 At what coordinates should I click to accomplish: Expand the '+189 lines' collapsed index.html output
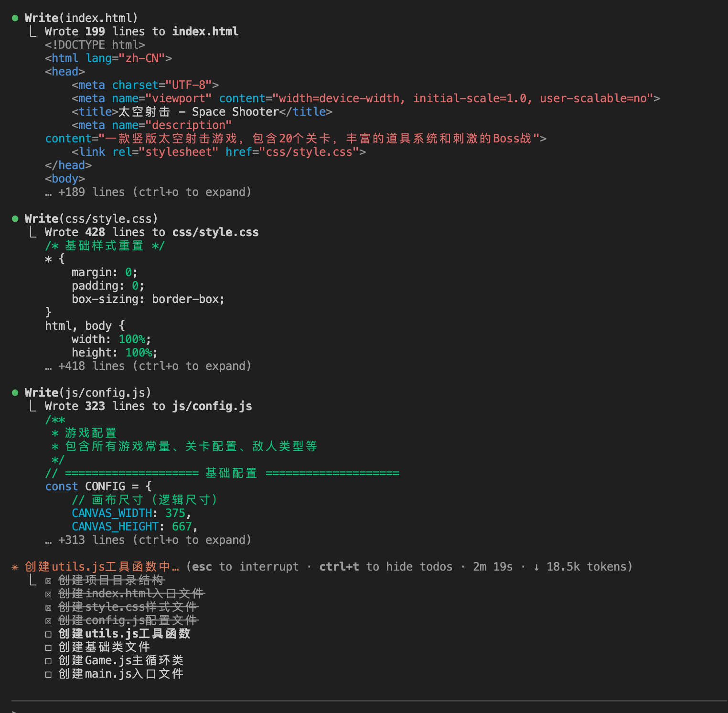148,192
